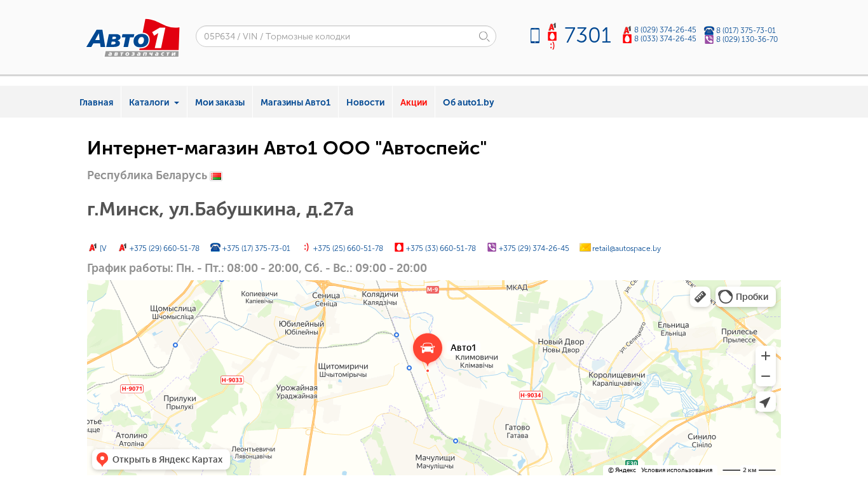Click the © Яндекс link on map

[621, 470]
